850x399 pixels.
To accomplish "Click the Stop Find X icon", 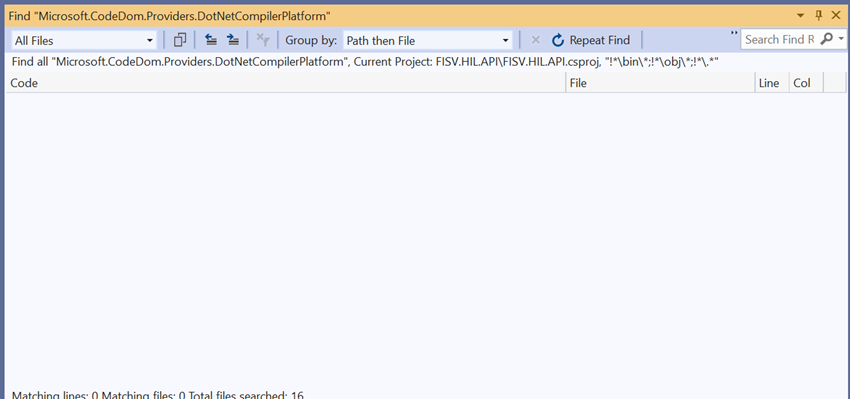I will [536, 40].
